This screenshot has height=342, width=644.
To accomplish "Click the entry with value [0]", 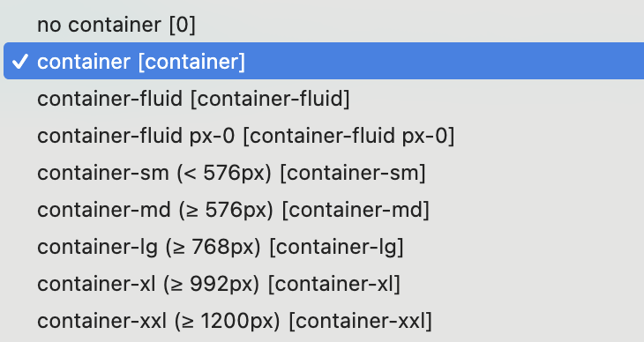I will pos(324,24).
